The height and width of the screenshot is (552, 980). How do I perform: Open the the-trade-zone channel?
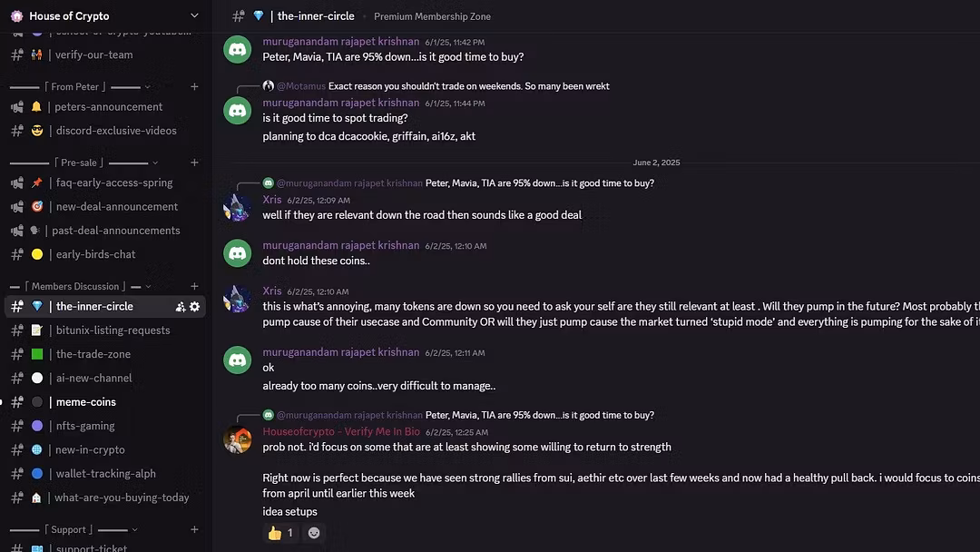click(x=93, y=354)
